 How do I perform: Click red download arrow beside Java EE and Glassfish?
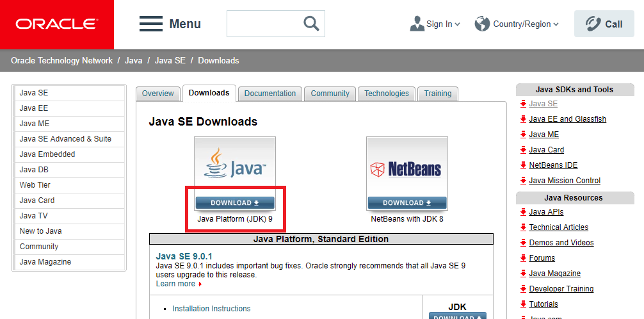pyautogui.click(x=523, y=119)
